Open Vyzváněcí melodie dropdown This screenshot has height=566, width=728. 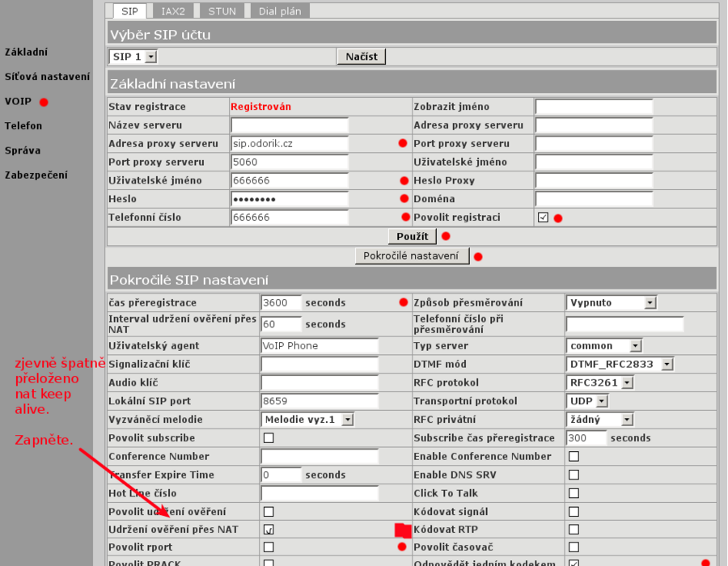[x=308, y=420]
